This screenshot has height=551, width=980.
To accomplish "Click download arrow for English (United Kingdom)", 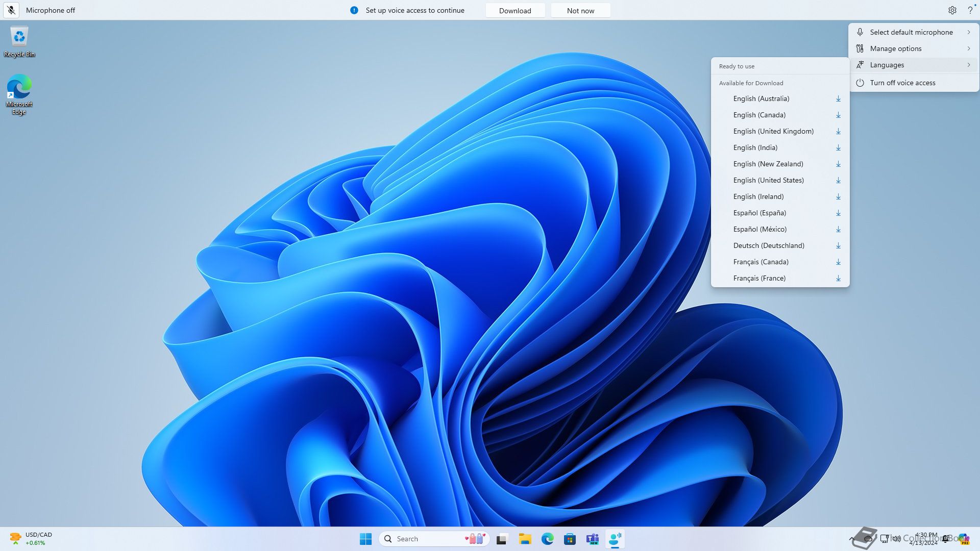I will [x=838, y=131].
